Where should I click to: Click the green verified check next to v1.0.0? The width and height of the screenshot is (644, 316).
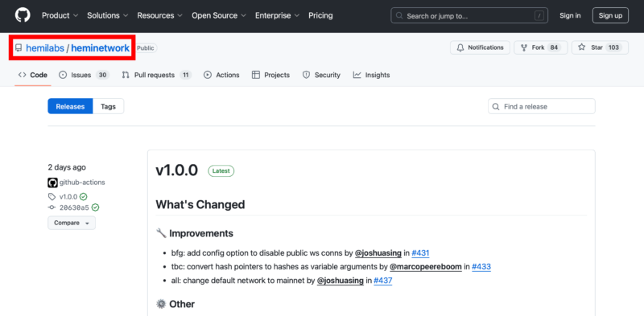84,196
